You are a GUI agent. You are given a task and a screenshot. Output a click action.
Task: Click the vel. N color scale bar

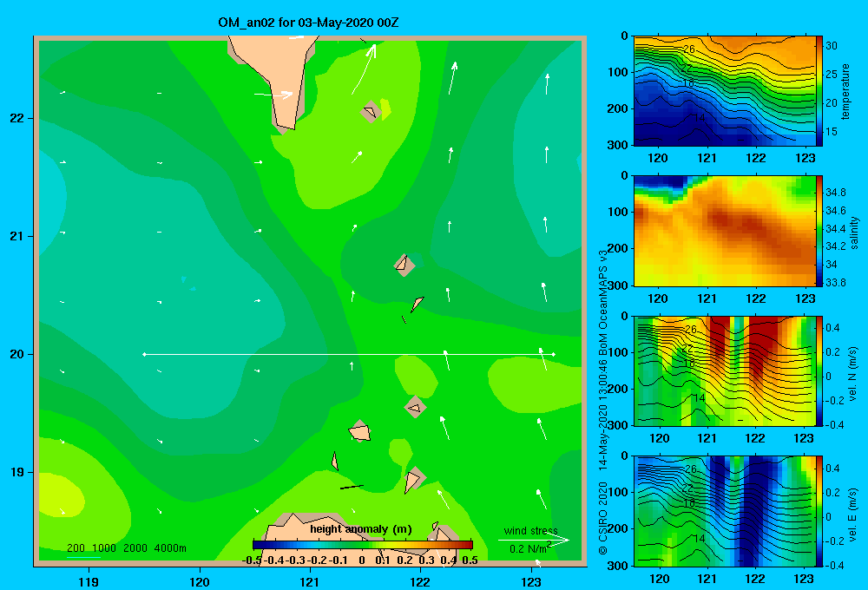tap(819, 370)
